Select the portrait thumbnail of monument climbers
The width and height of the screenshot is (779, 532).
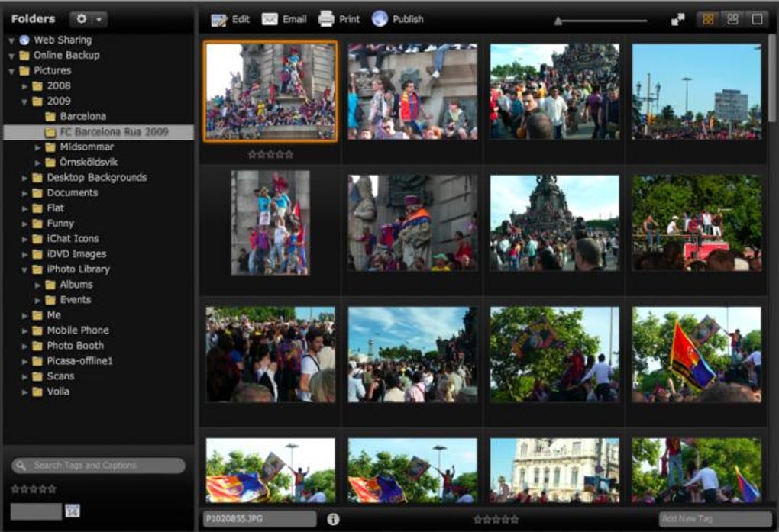pyautogui.click(x=270, y=223)
